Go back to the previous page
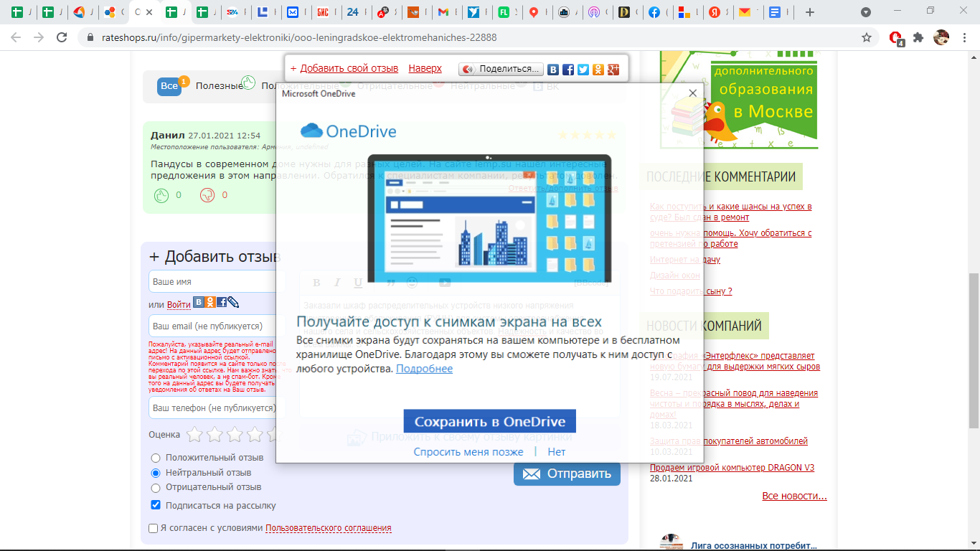Image resolution: width=980 pixels, height=551 pixels. pyautogui.click(x=16, y=37)
